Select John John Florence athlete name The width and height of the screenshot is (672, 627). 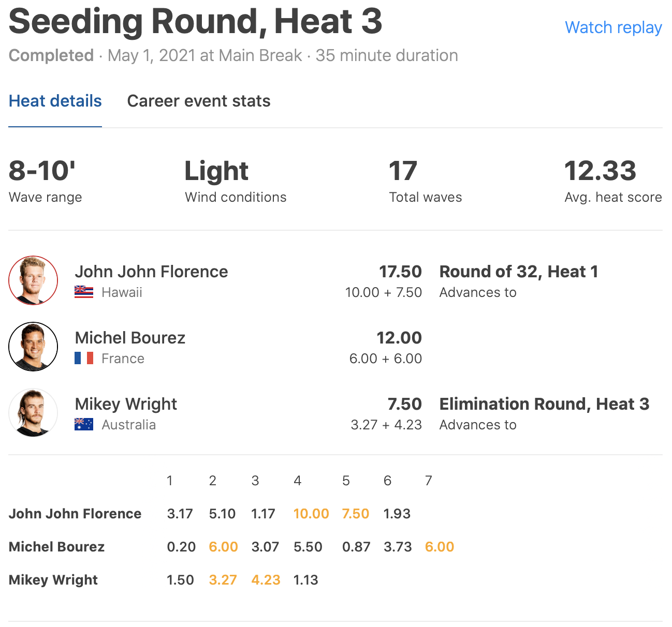[151, 272]
